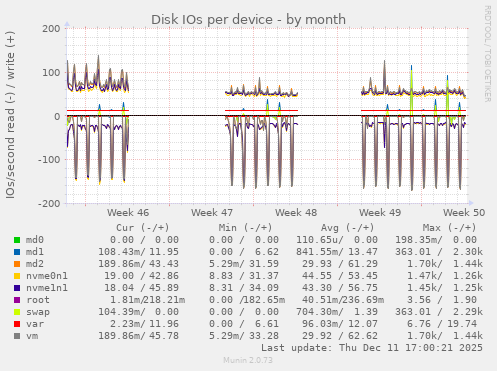Click the vm gray legend swatch
Screen dimensions: 497x371
(x=17, y=336)
